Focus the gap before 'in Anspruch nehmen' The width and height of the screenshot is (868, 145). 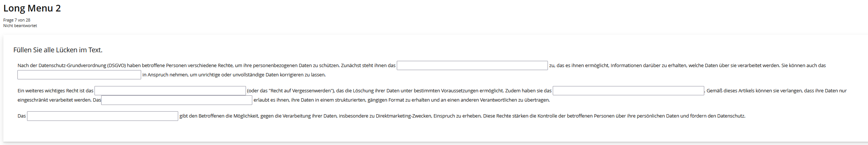(79, 75)
